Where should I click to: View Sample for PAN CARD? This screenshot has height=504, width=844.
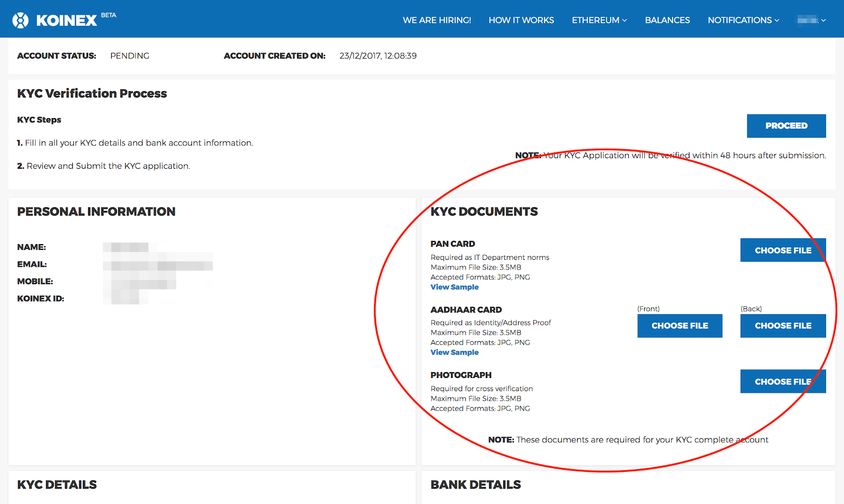tap(455, 287)
